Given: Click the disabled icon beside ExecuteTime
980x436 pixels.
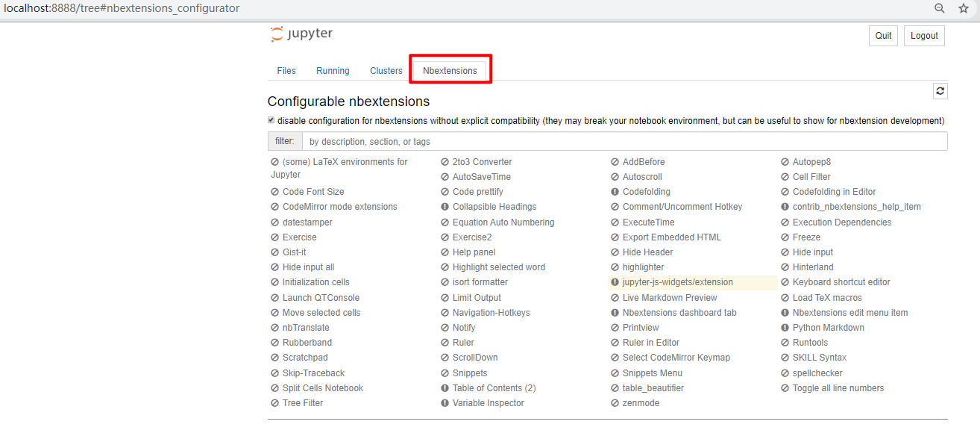Looking at the screenshot, I should 615,222.
